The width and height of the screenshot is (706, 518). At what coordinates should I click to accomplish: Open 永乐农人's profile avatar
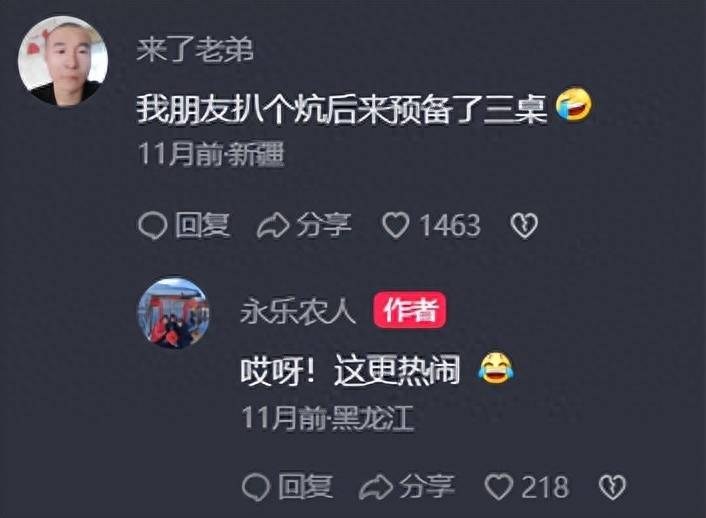click(173, 313)
